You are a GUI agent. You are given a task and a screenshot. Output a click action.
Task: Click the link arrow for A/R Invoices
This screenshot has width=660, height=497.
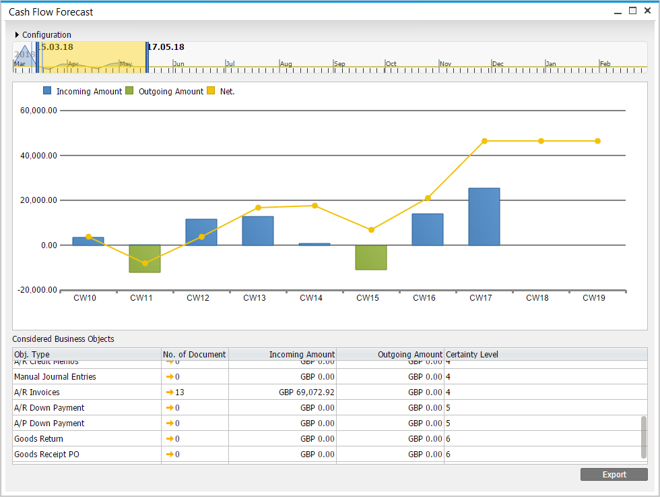169,393
